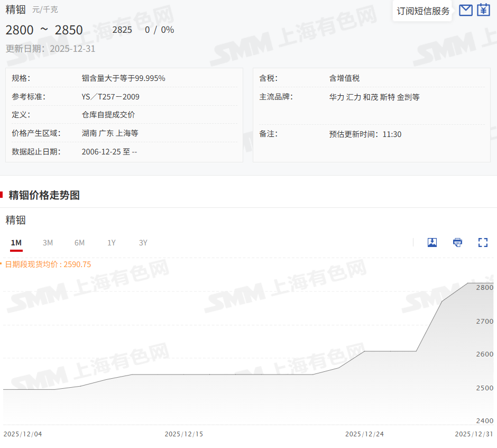View the 3Y price history
Viewport: 497px width, 448px height.
tap(143, 243)
